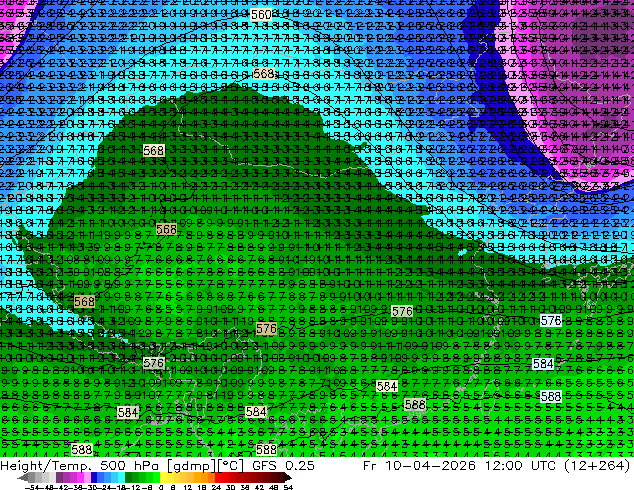The height and width of the screenshot is (490, 634).
Task: Click the '54' legend scale maximum value
Action: click(288, 487)
